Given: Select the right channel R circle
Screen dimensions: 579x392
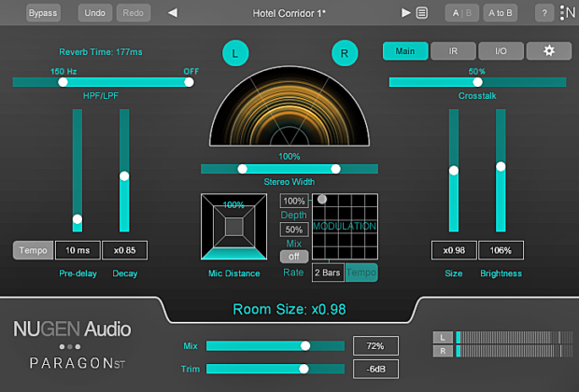Looking at the screenshot, I should pos(345,53).
